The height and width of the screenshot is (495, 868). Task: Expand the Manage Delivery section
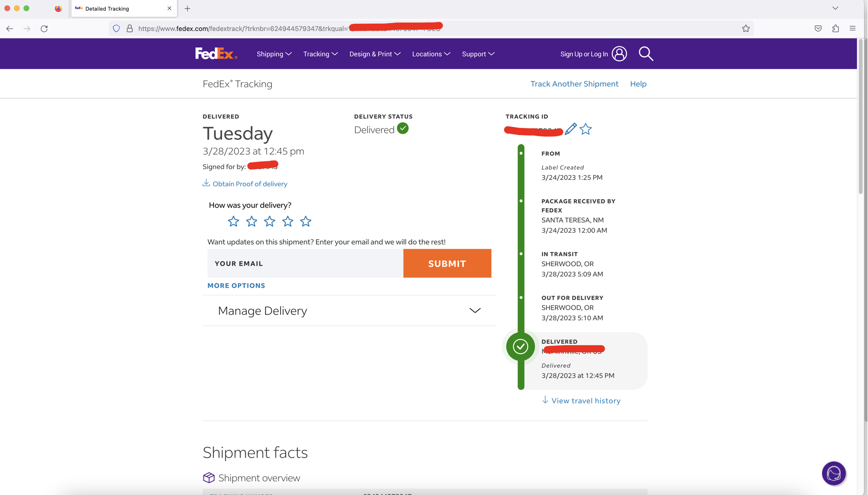coord(474,310)
